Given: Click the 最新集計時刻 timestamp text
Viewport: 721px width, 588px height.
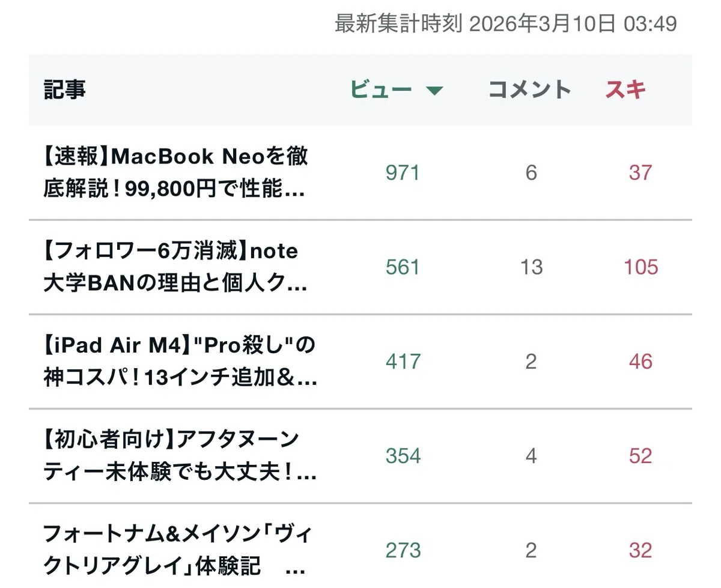Looking at the screenshot, I should tap(506, 24).
